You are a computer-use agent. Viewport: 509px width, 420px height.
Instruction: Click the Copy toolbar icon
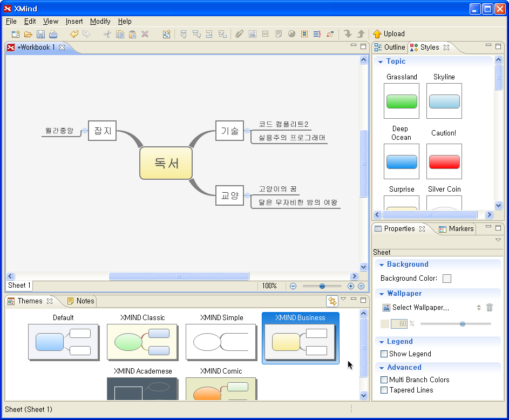pyautogui.click(x=120, y=34)
